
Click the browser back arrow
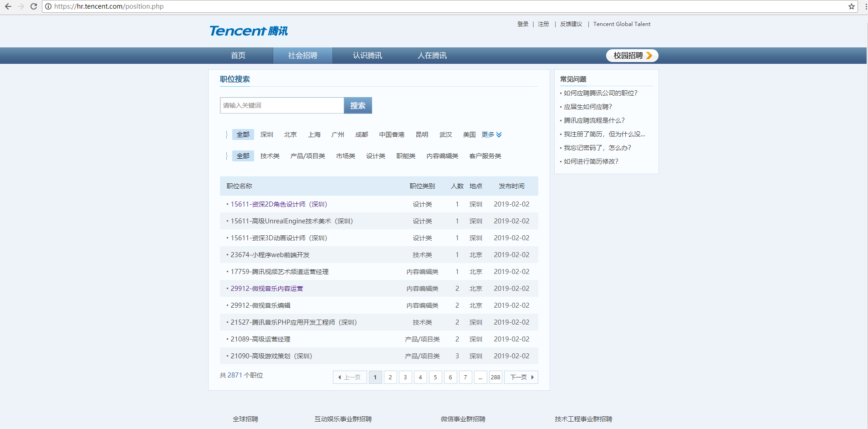pos(8,6)
